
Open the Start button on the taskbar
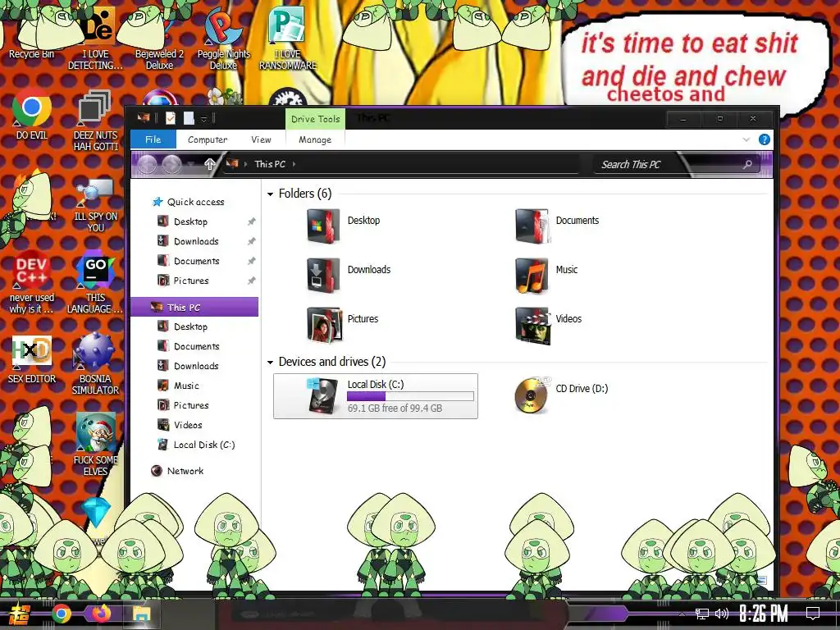20,614
